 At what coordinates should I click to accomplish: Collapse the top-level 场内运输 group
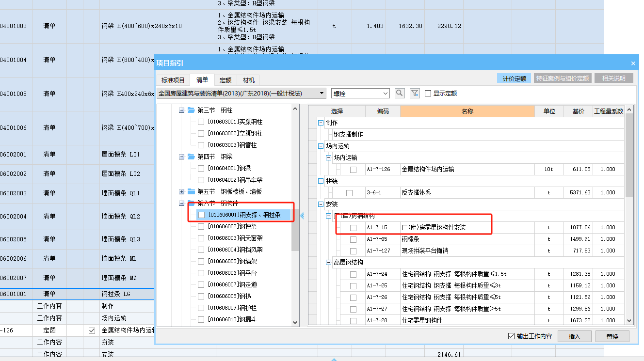tap(321, 146)
